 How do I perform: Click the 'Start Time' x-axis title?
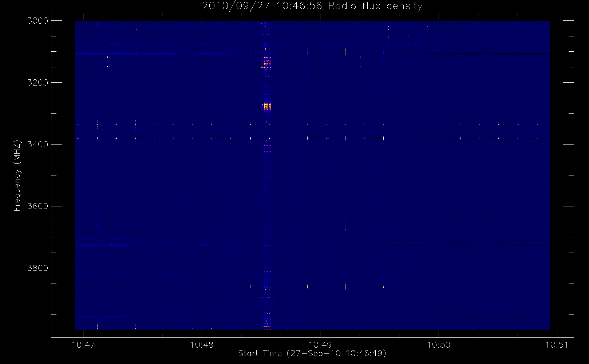[x=312, y=353]
